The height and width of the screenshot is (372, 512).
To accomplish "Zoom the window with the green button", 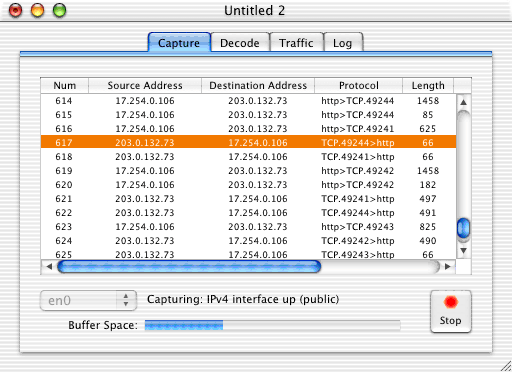I will [x=60, y=10].
